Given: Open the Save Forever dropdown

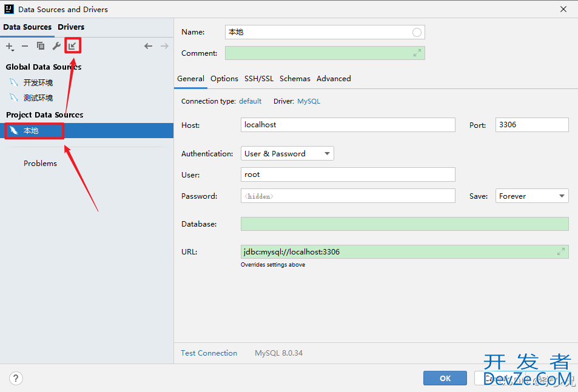Looking at the screenshot, I should [532, 196].
